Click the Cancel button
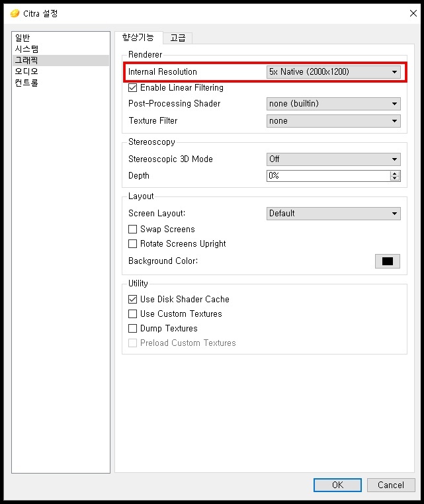 390,485
